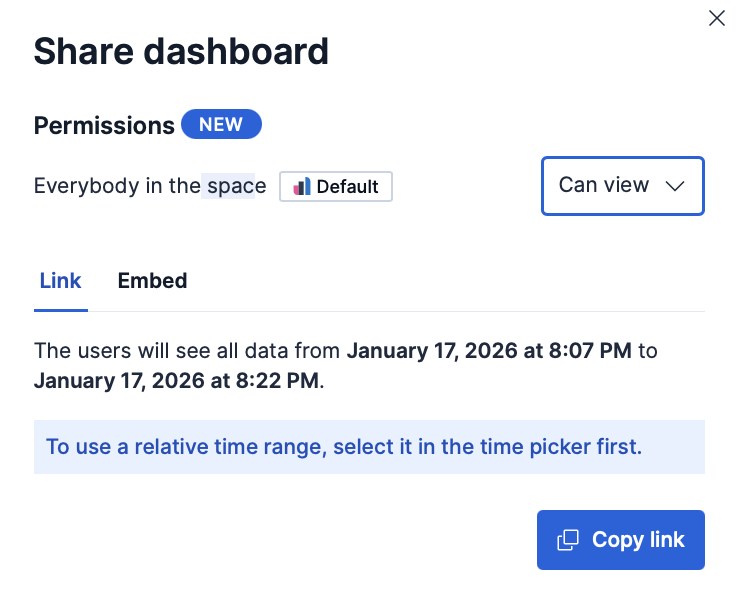Click the chevron arrow beside Can view
Screen dimensions: 740x606
675,186
